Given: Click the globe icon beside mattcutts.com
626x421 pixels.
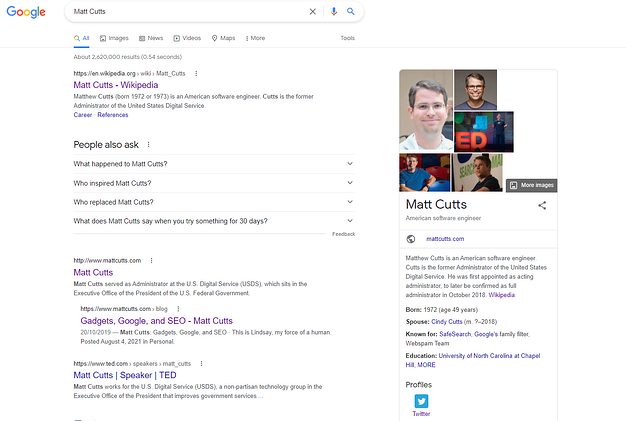Looking at the screenshot, I should pyautogui.click(x=410, y=239).
